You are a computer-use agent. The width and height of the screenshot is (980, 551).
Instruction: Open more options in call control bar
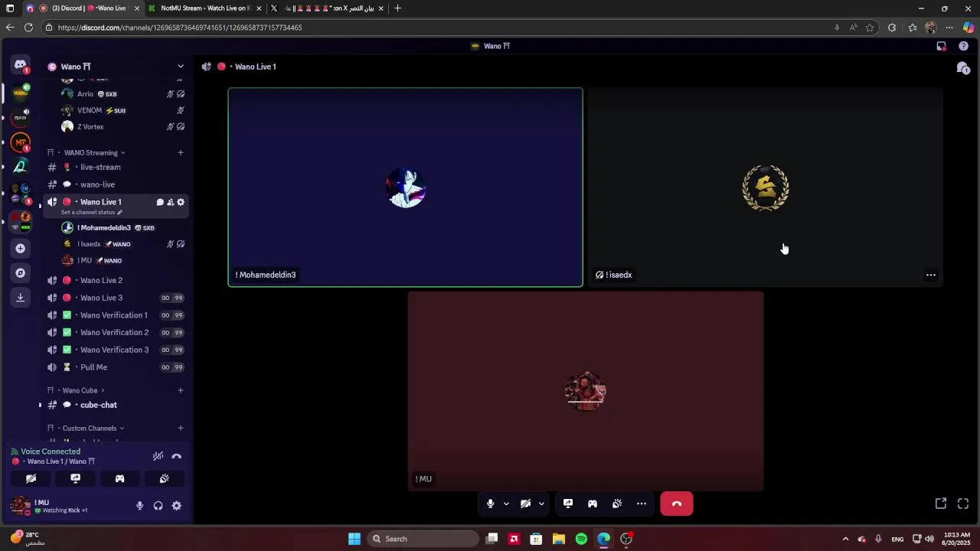pos(642,504)
